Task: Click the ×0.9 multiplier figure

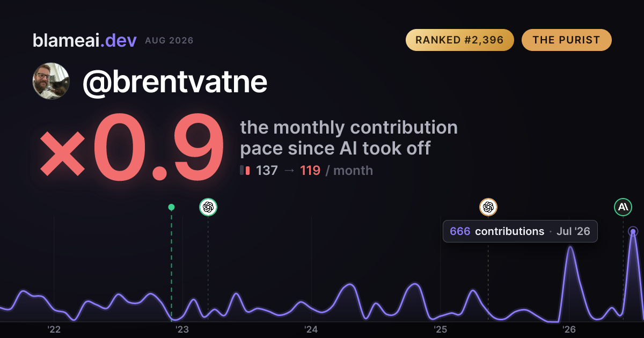Action: coord(131,148)
